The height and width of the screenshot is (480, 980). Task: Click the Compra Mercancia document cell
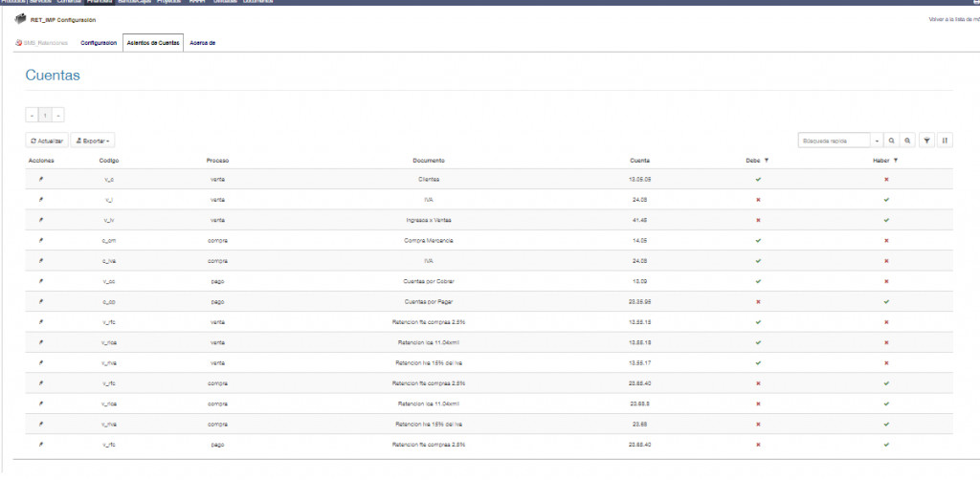click(x=429, y=240)
